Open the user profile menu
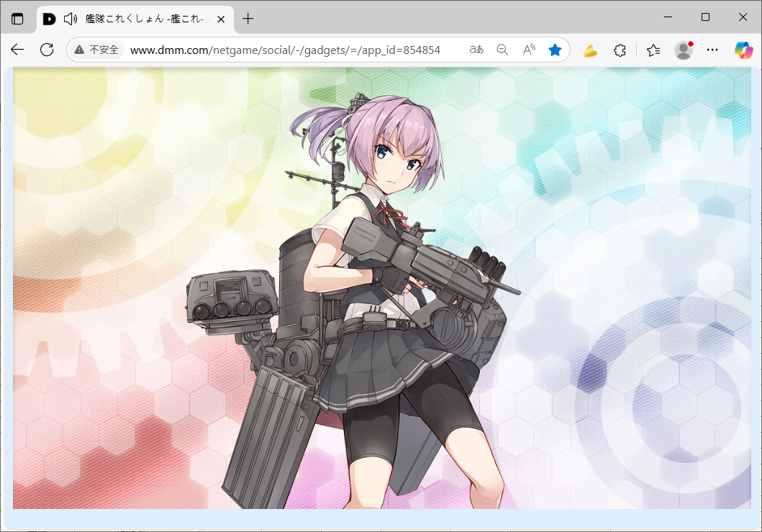This screenshot has width=762, height=532. (x=684, y=50)
